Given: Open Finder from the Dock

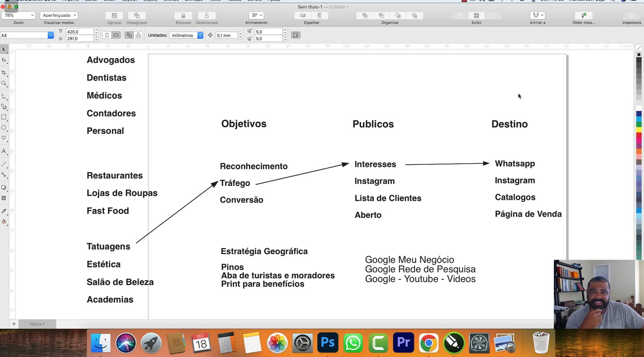Looking at the screenshot, I should pyautogui.click(x=101, y=343).
